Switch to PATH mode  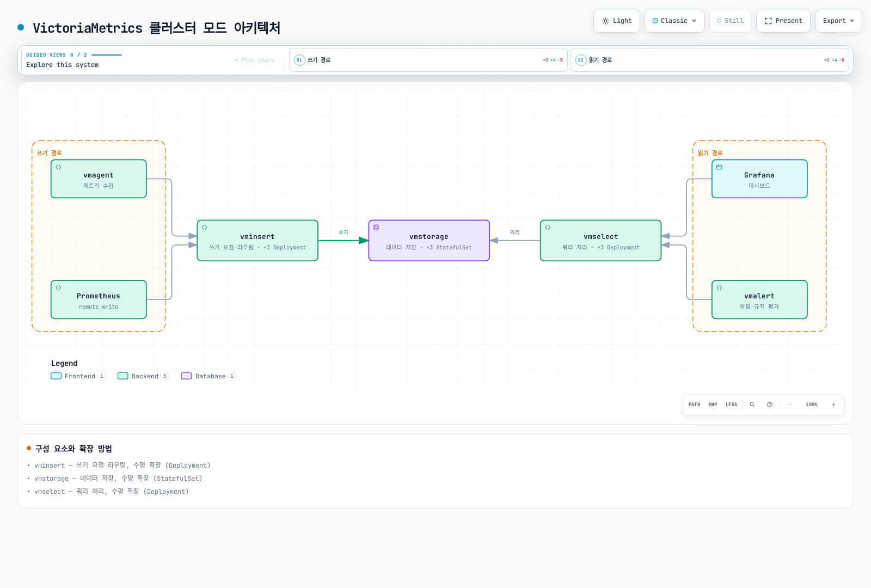(694, 405)
